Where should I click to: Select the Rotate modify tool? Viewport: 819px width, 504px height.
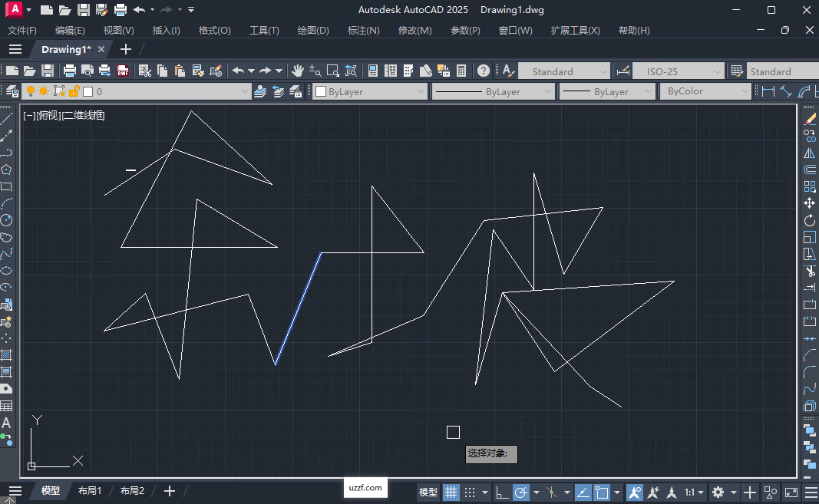pyautogui.click(x=810, y=220)
